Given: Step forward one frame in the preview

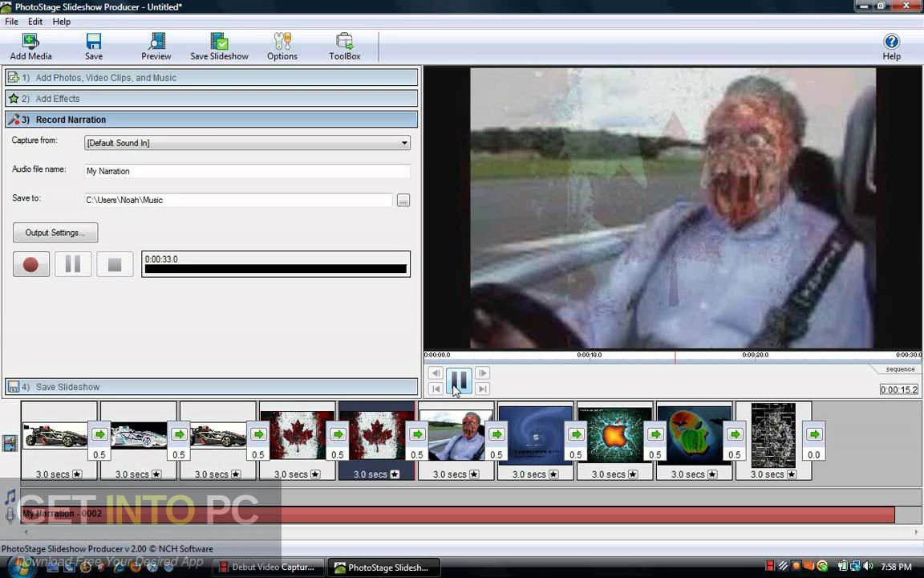Looking at the screenshot, I should click(482, 372).
